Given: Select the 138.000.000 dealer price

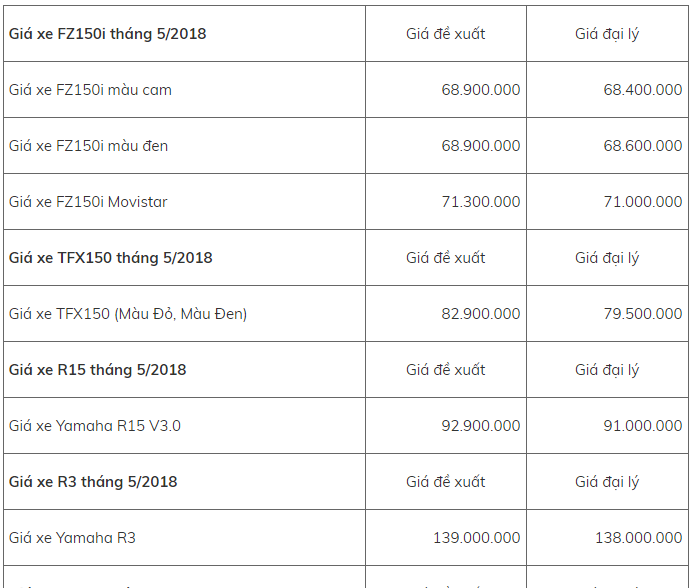Looking at the screenshot, I should 638,538.
